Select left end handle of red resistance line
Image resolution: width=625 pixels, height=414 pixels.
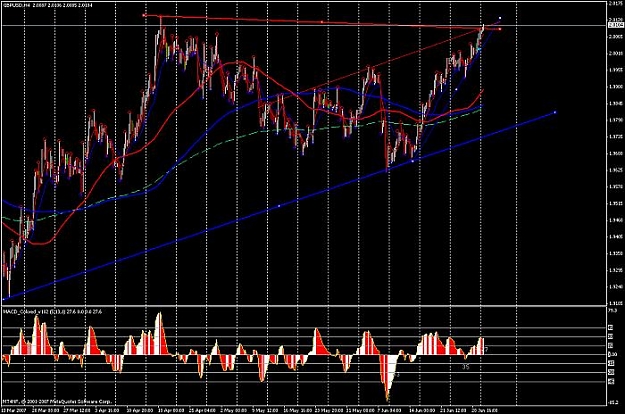coord(144,16)
